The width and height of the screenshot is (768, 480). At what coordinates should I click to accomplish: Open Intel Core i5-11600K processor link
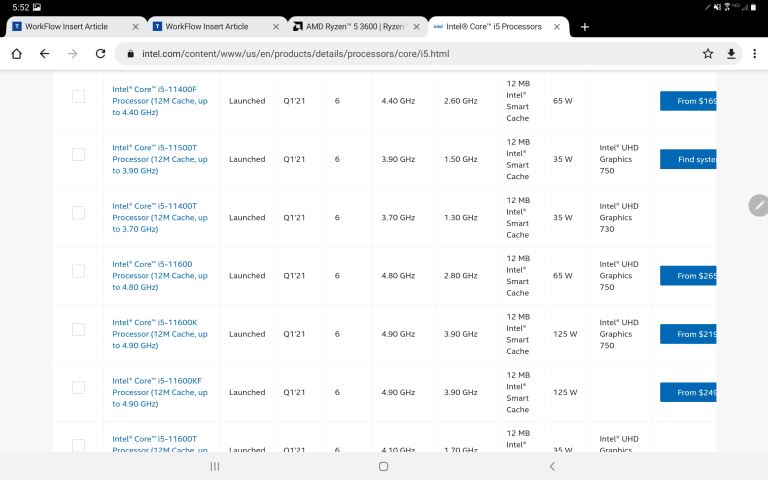point(160,334)
